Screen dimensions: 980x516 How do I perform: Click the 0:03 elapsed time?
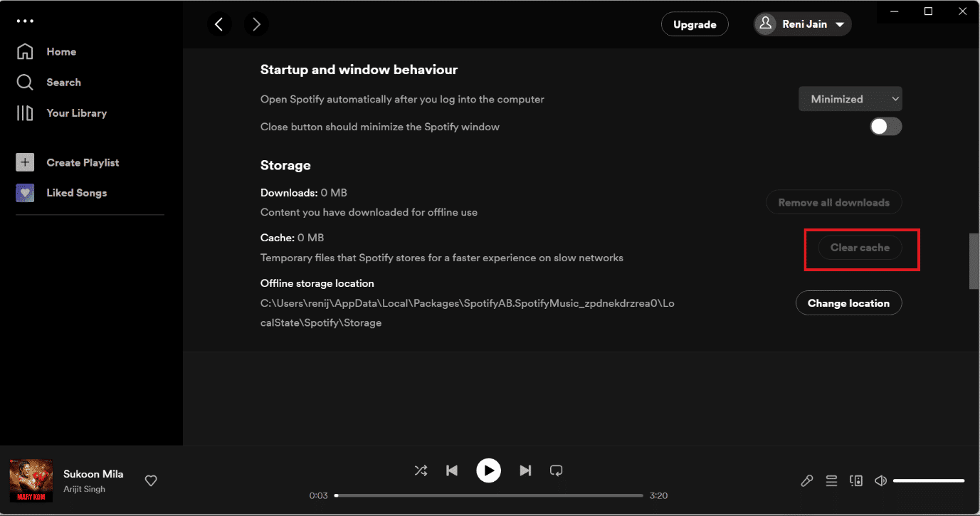click(x=318, y=495)
